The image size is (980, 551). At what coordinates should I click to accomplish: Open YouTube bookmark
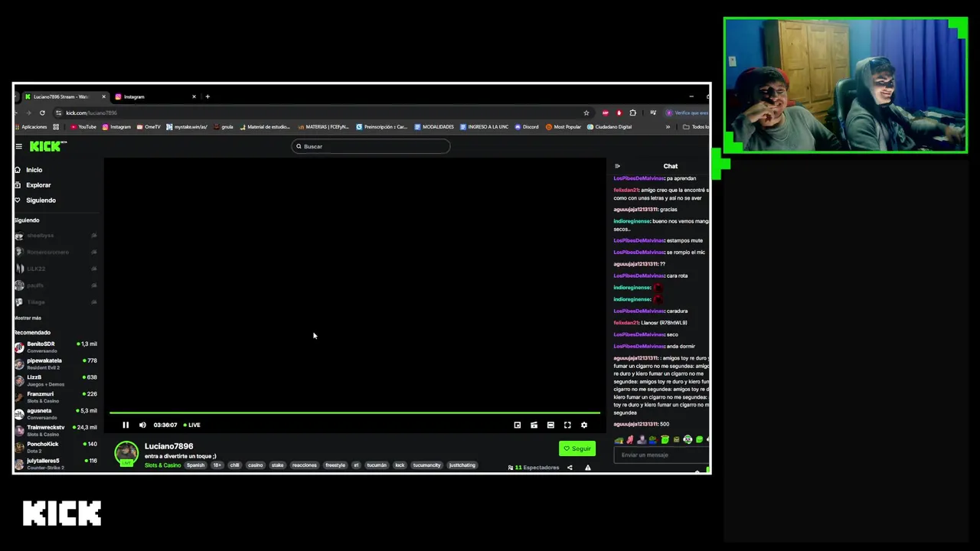[x=83, y=127]
